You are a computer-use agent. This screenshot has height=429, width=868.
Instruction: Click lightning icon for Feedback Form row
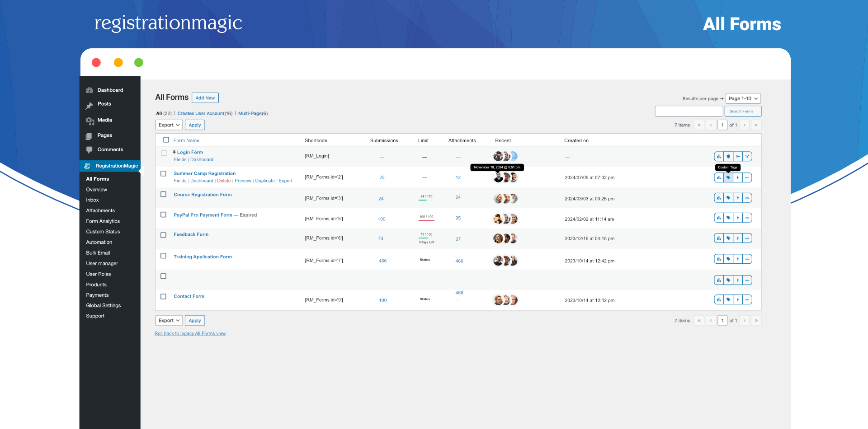pyautogui.click(x=738, y=238)
